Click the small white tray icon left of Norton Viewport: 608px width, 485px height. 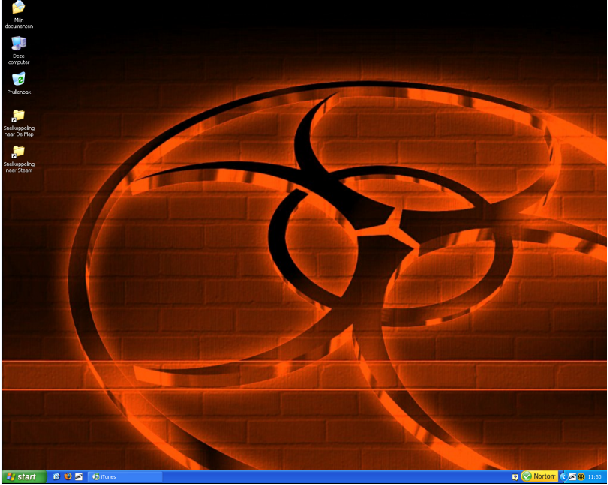514,477
